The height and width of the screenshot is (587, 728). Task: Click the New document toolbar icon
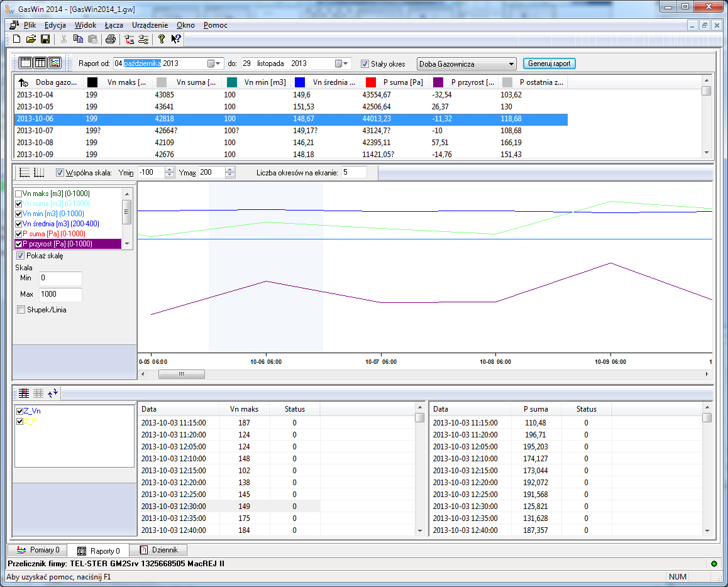17,40
